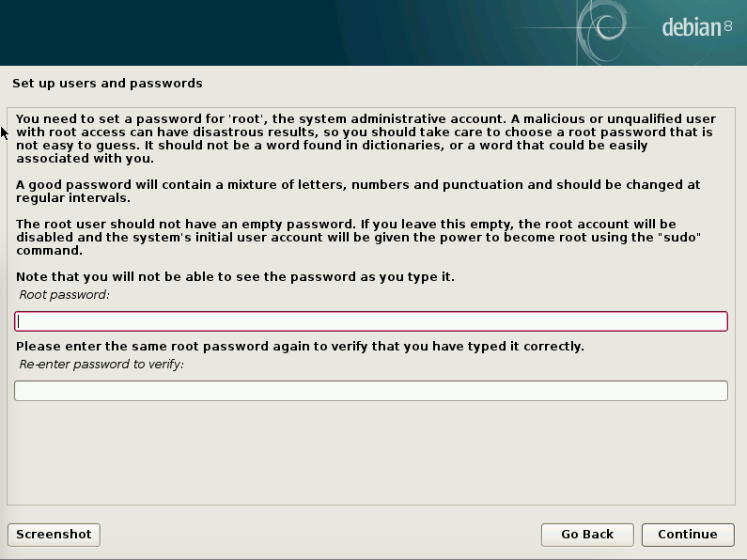This screenshot has width=747, height=560.
Task: Click the 'A good password will contain' paragraph
Action: [x=358, y=191]
